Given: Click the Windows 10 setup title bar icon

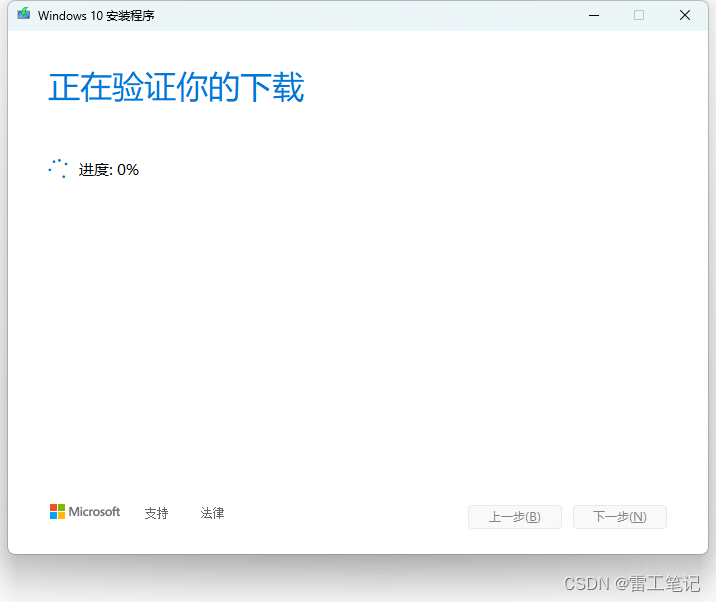Looking at the screenshot, I should pos(24,14).
